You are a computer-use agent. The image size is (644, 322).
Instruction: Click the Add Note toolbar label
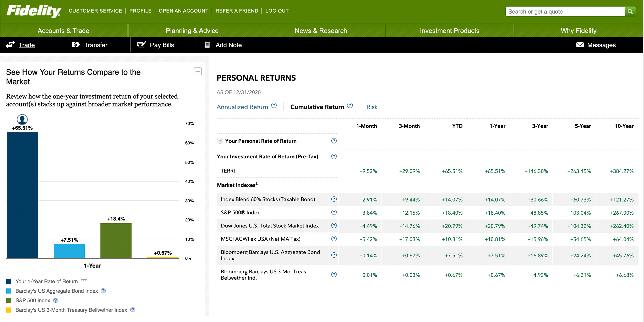coord(228,45)
